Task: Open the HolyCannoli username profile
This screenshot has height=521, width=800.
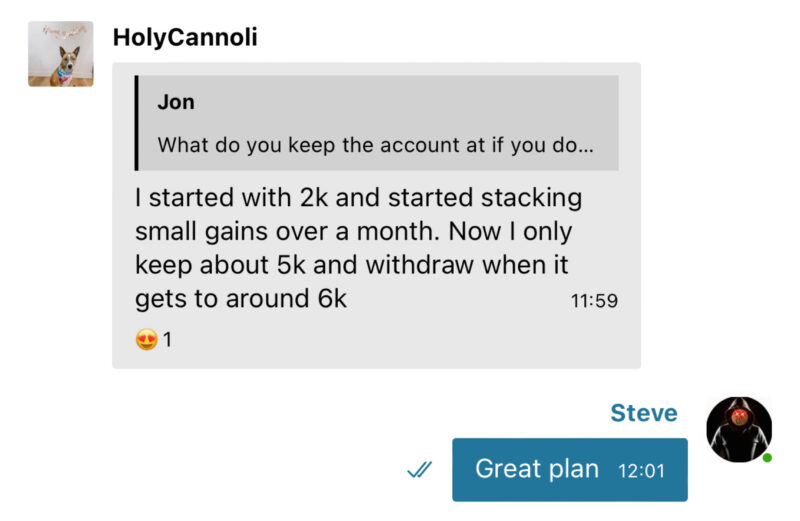Action: coord(185,38)
